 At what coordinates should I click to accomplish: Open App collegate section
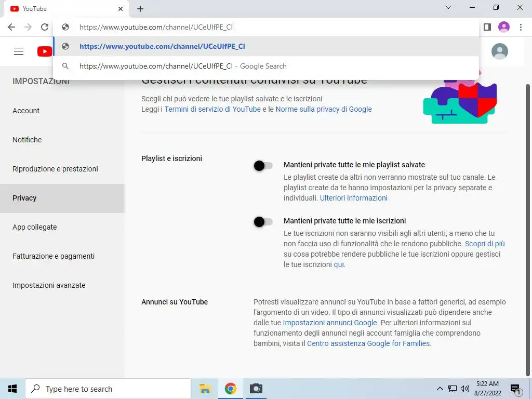(62, 228)
